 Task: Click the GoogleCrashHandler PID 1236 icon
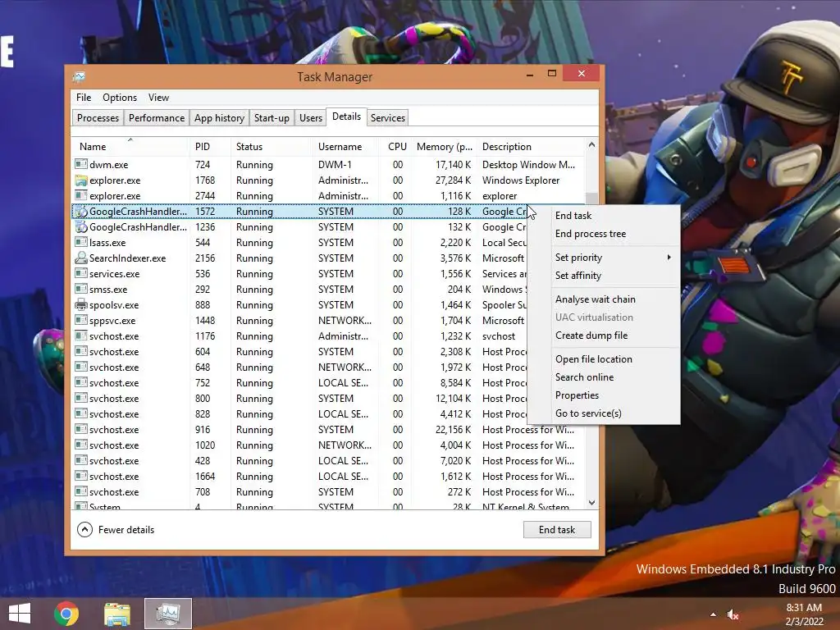coord(81,227)
